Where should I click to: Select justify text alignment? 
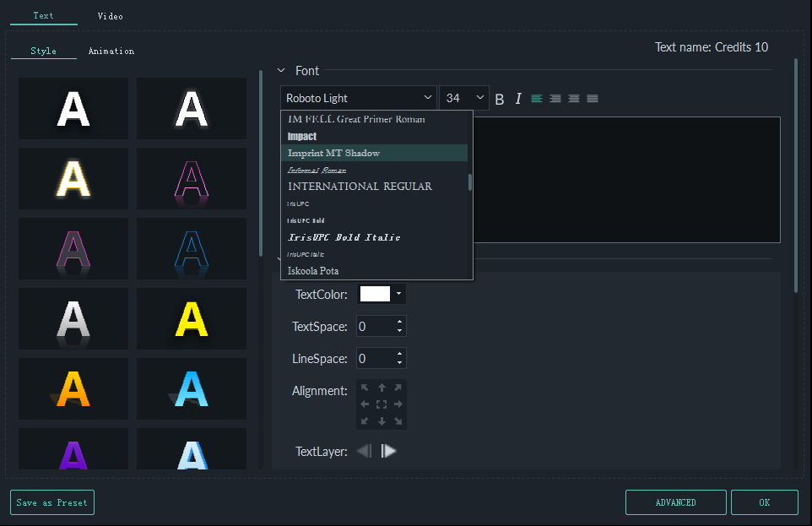593,98
